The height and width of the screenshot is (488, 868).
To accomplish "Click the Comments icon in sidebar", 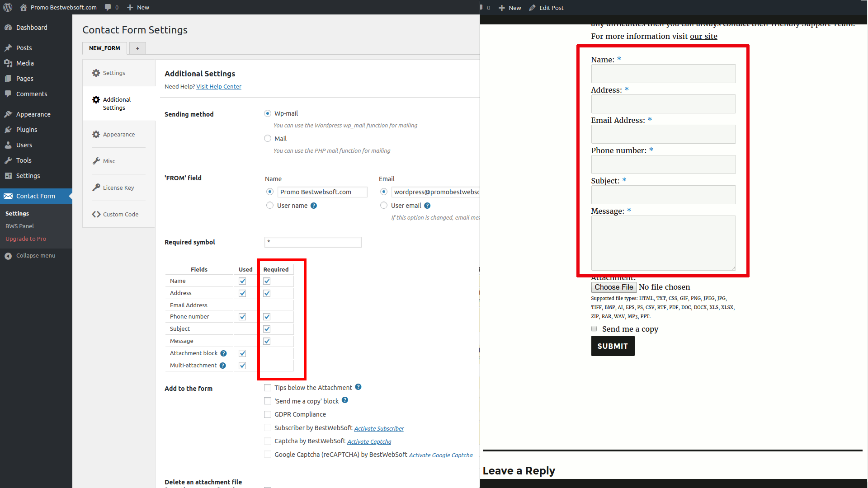I will coord(8,94).
